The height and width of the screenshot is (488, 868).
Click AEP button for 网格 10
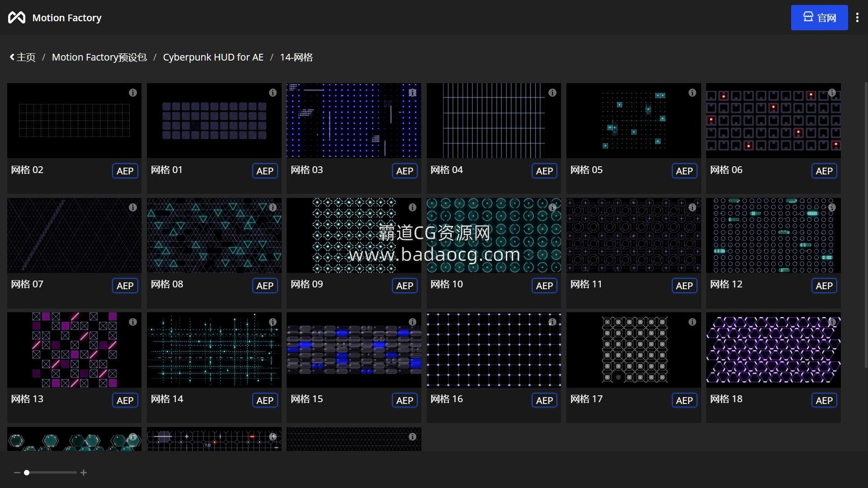544,286
